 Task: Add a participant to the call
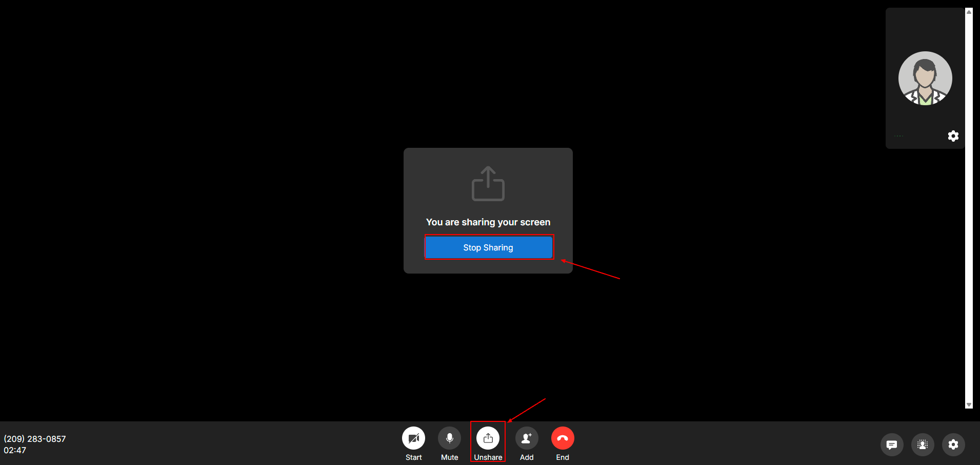(527, 438)
